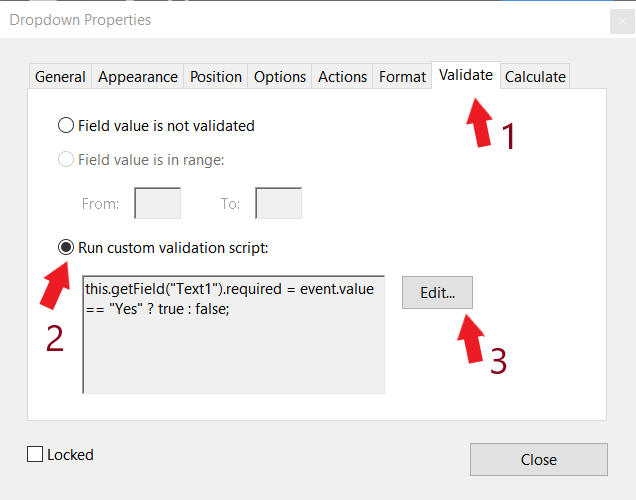Click the Close button

pos(538,459)
